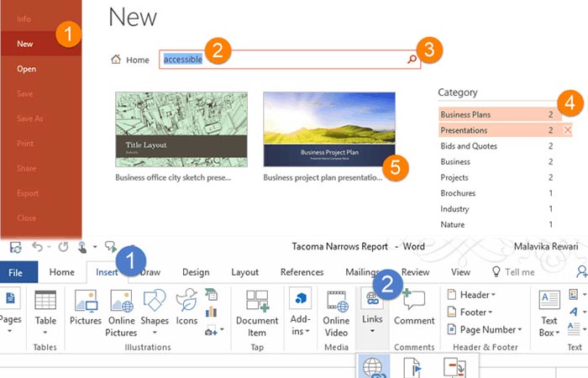Click the Undo arrow in Word's toolbar
The image size is (588, 378).
[x=37, y=247]
